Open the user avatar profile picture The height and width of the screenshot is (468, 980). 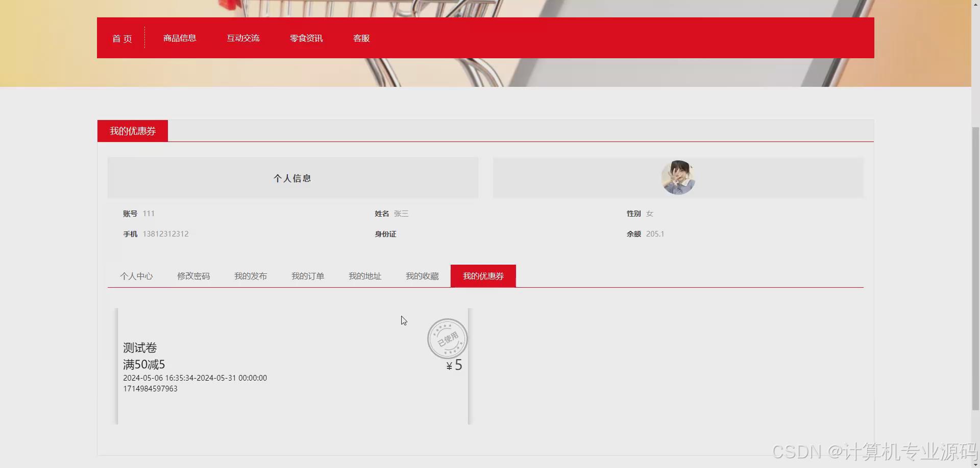point(678,177)
